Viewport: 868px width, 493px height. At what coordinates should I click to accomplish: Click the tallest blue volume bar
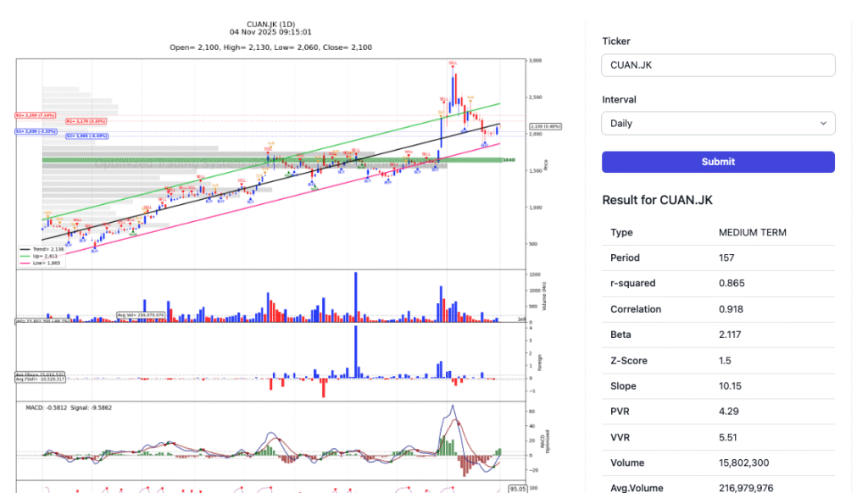(356, 296)
